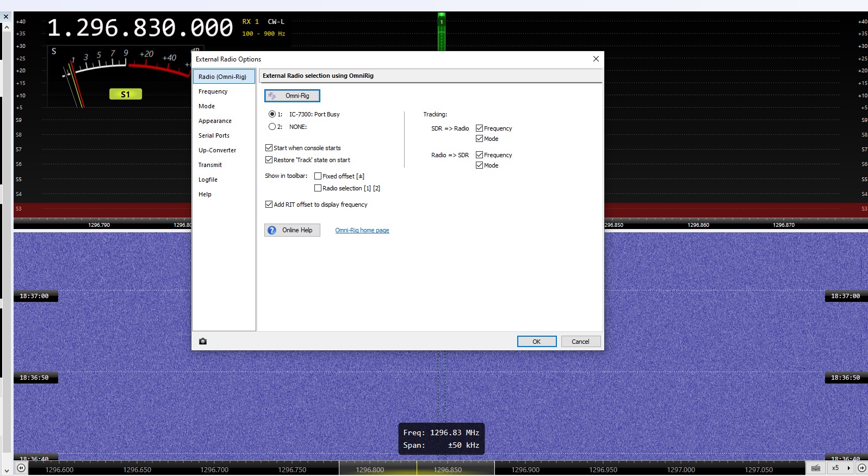
Task: Click the camera screenshot icon in dialog
Action: click(203, 342)
